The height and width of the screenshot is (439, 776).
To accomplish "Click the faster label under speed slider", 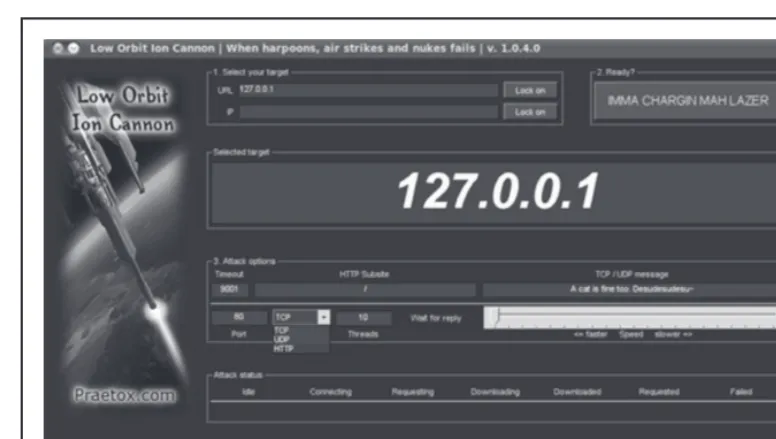I will pyautogui.click(x=590, y=335).
